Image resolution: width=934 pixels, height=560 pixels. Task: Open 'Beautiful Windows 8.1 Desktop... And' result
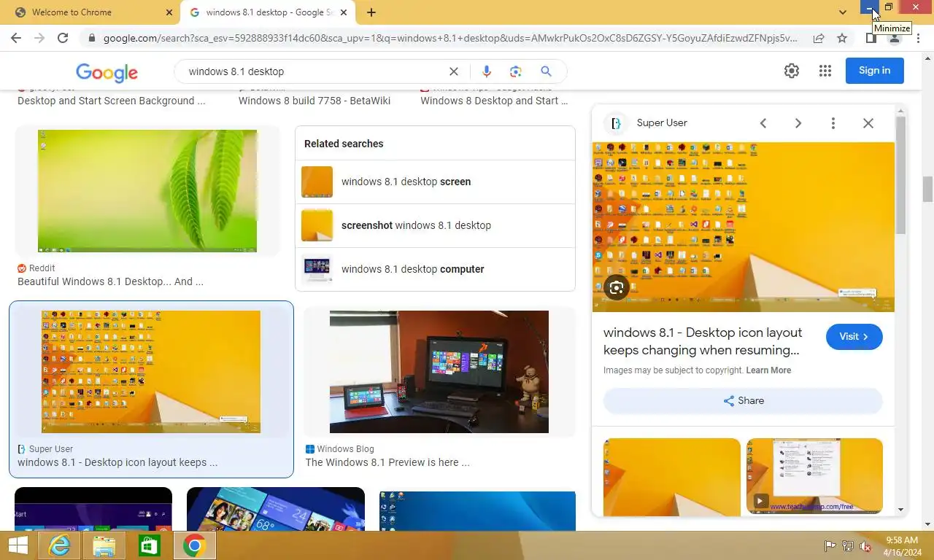110,281
